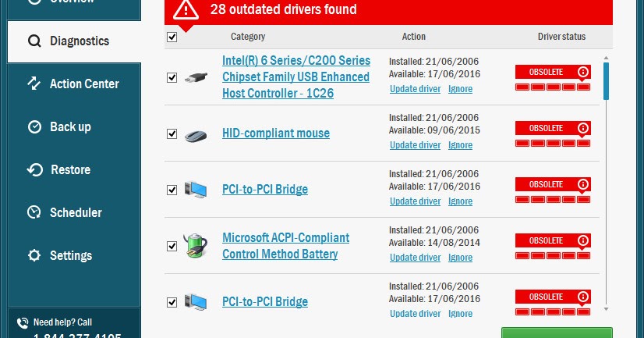The image size is (644, 338).
Task: Click the warning triangle alert icon
Action: 186,9
